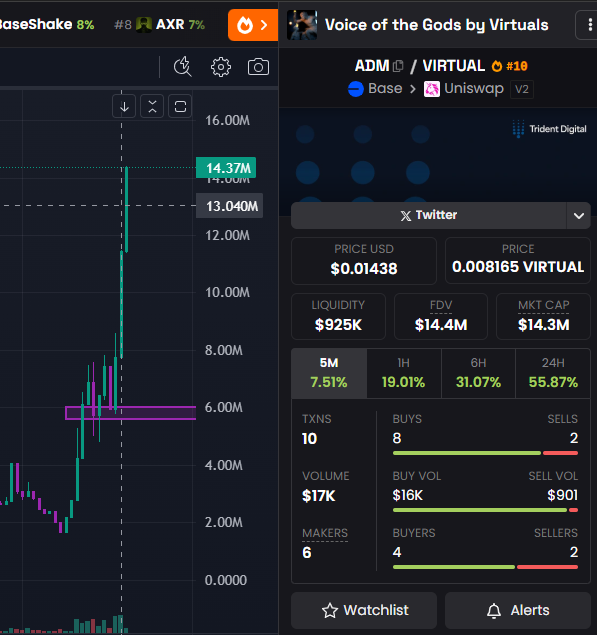Screen dimensions: 597x635
Task: Click the MAKERS label
Action: tap(325, 533)
